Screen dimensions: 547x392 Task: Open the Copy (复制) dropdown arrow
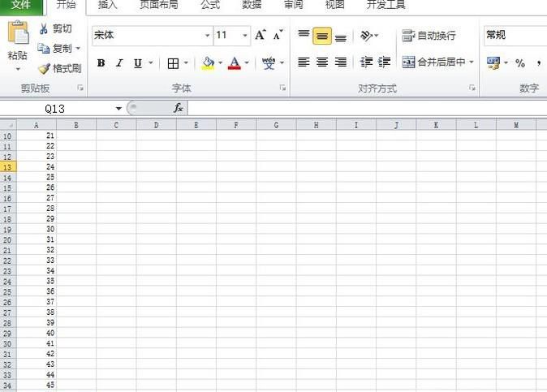pos(78,48)
